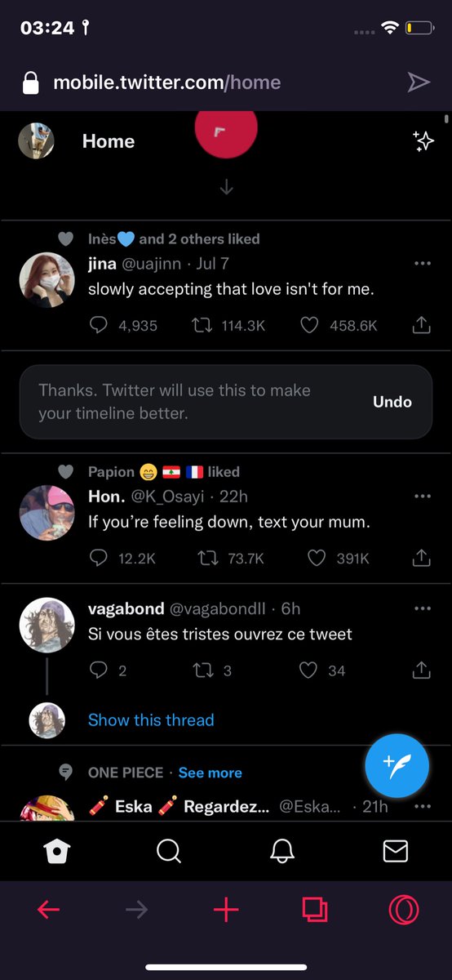This screenshot has height=980, width=452.
Task: Open the Notifications bell tab
Action: point(282,852)
